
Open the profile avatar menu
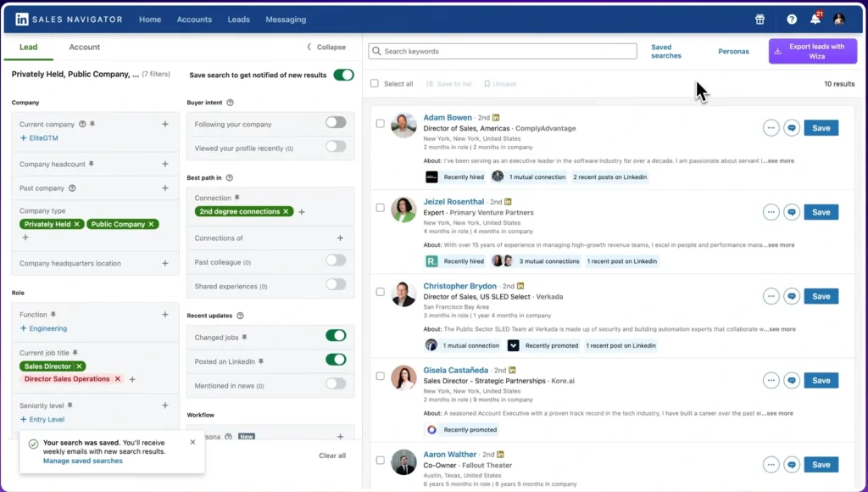click(x=839, y=20)
